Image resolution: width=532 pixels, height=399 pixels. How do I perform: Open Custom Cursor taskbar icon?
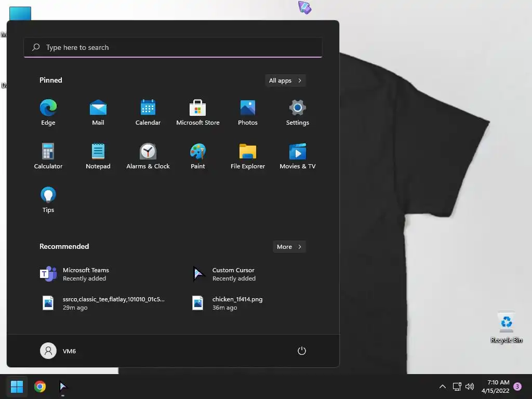click(x=63, y=387)
